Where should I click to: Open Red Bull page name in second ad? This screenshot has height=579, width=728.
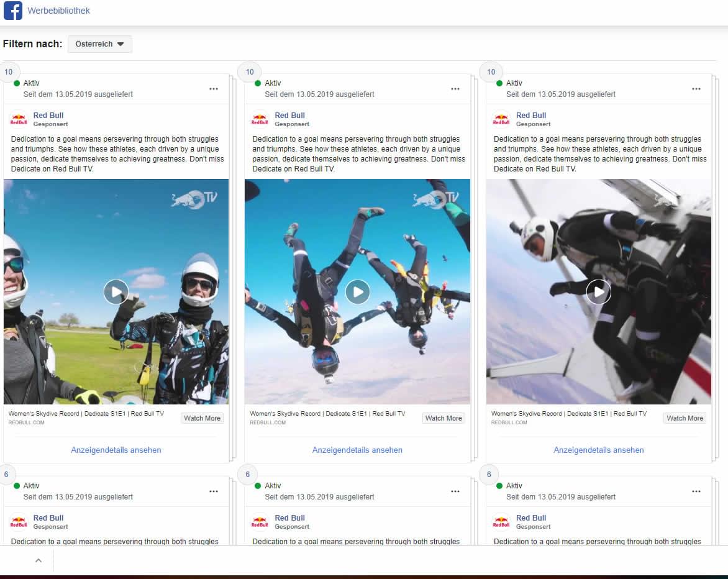coord(289,115)
